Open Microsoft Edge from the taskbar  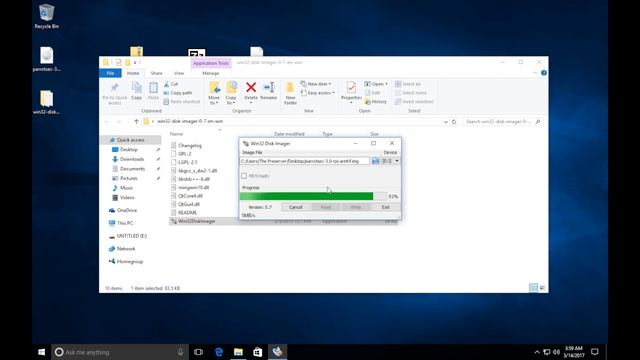click(219, 352)
